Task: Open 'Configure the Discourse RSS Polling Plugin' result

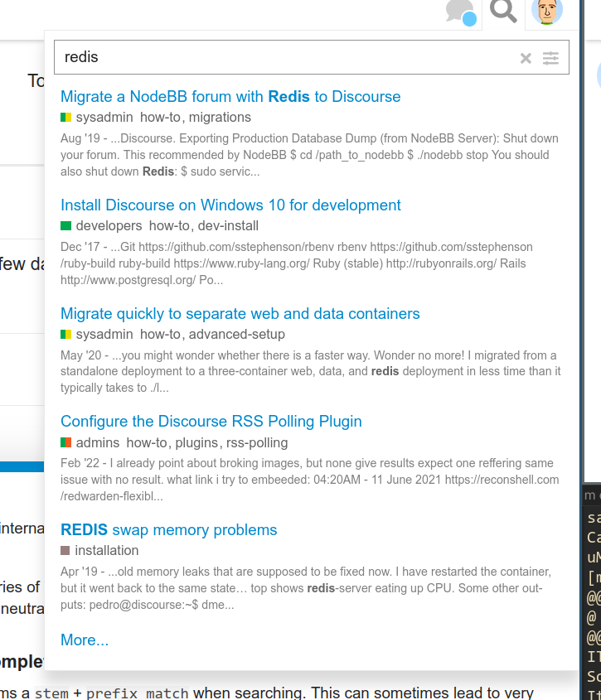Action: pyautogui.click(x=211, y=422)
